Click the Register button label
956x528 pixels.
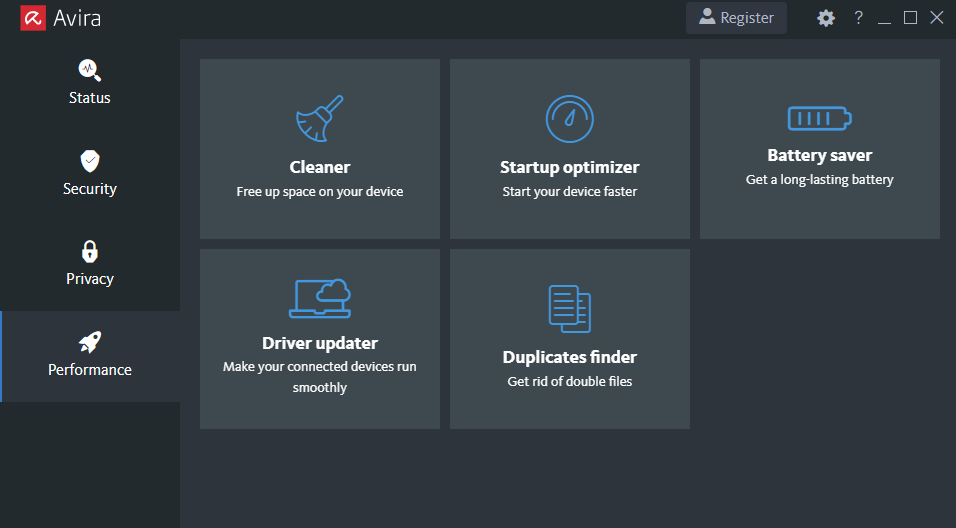(747, 18)
